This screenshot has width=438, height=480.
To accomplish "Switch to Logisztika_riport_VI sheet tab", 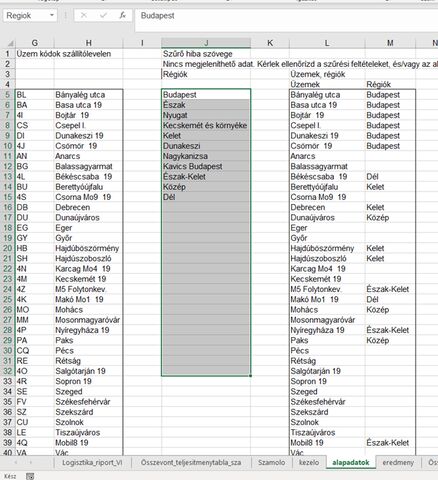I will point(92,463).
